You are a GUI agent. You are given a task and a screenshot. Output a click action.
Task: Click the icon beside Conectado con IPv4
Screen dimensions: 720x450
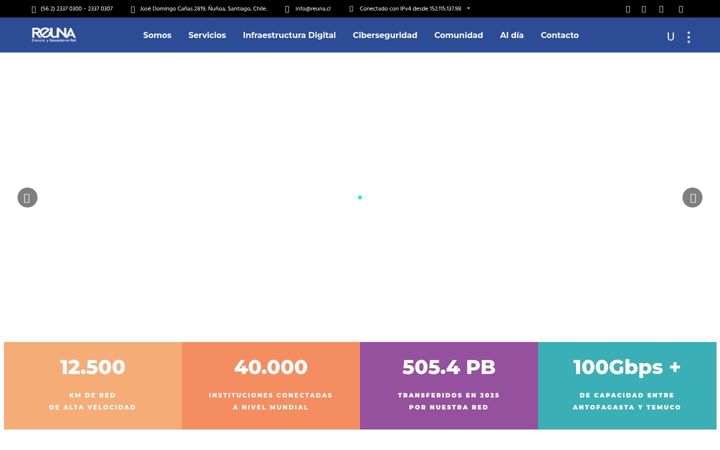351,9
